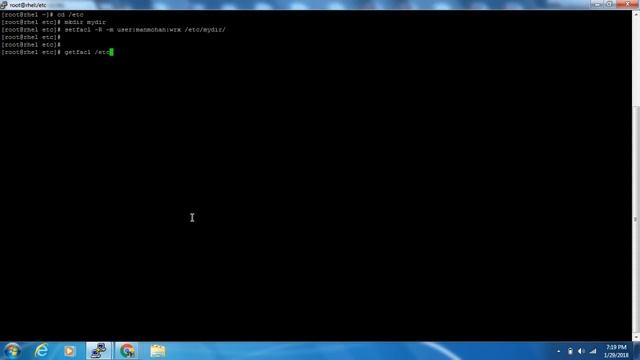Click the 'mkdir mydir' command line
640x360 pixels.
coord(53,22)
